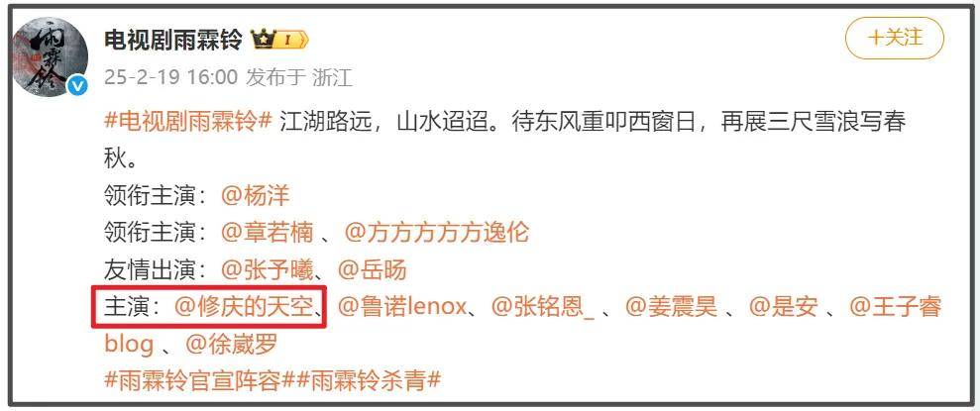The height and width of the screenshot is (411, 980).
Task: Open the @张铭恩_ mention
Action: [542, 307]
